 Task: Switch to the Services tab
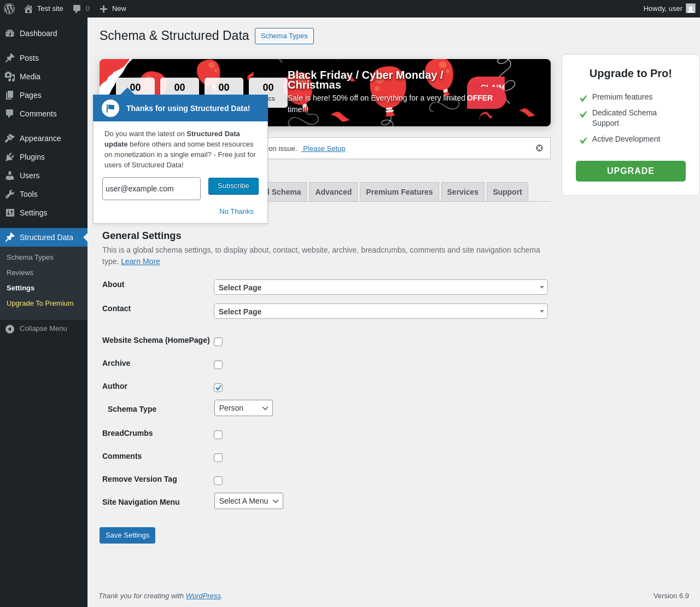pos(463,192)
